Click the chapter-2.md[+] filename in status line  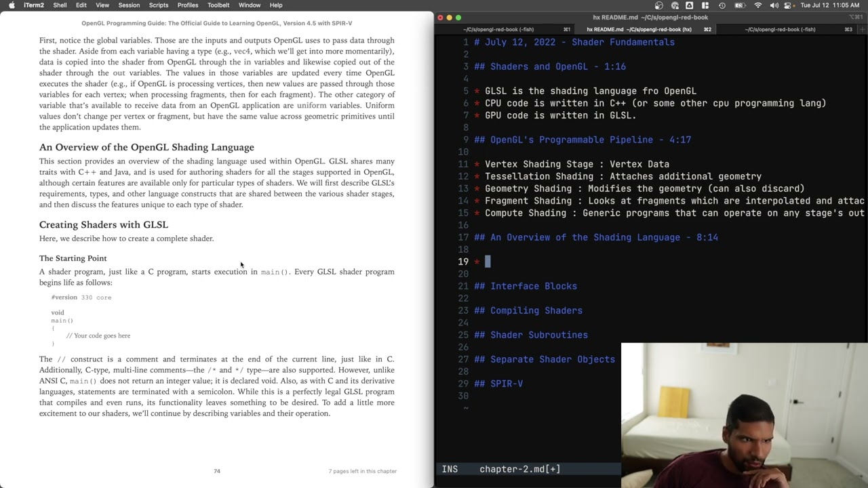pyautogui.click(x=520, y=469)
